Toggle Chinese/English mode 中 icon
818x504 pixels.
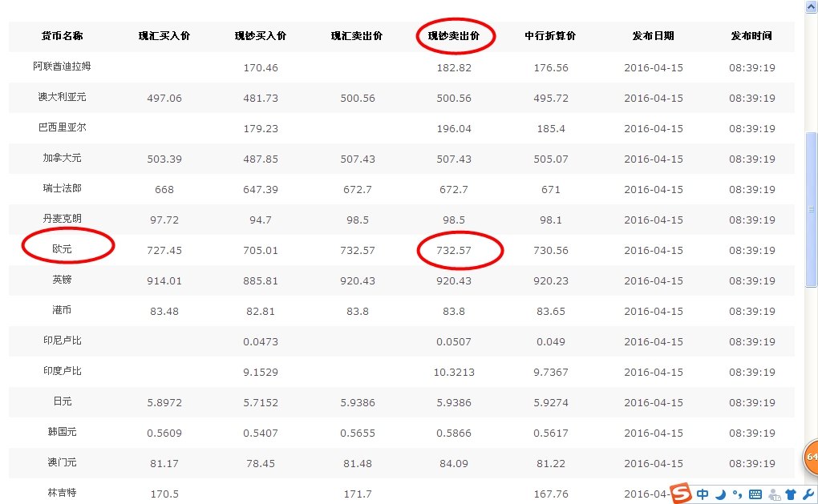703,494
